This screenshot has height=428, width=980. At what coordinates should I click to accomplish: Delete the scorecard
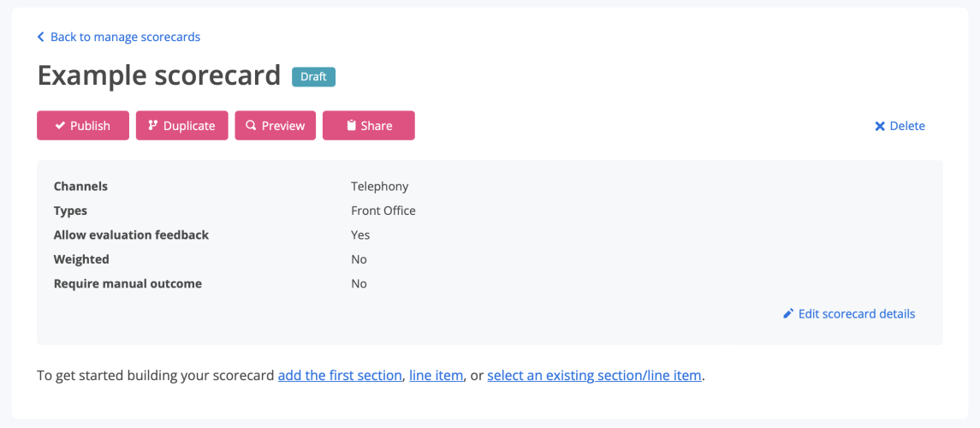[900, 126]
